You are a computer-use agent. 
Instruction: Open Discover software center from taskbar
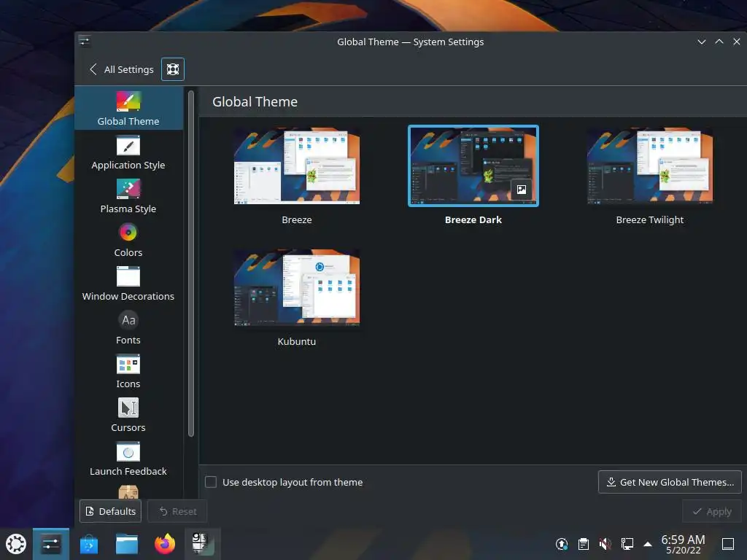click(88, 544)
